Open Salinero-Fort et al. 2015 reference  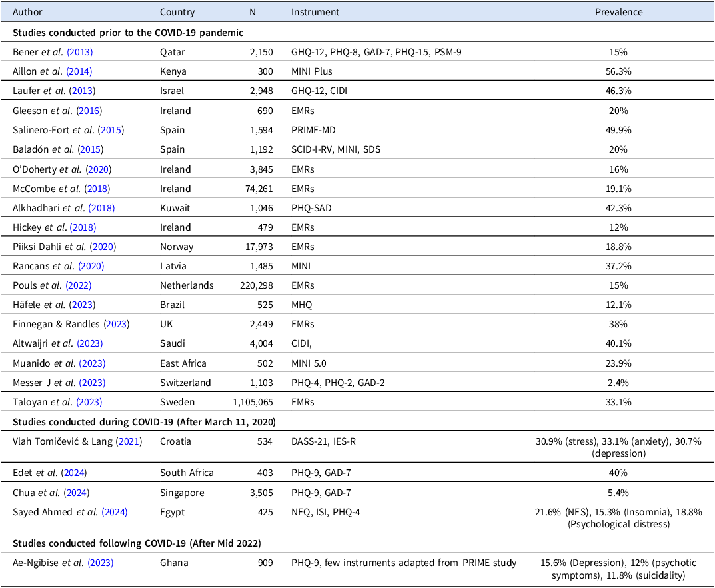coord(110,130)
